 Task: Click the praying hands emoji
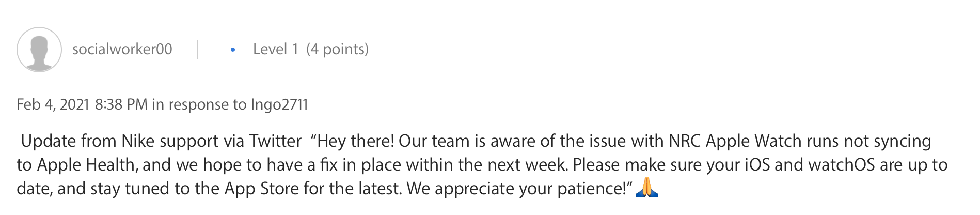(x=647, y=188)
